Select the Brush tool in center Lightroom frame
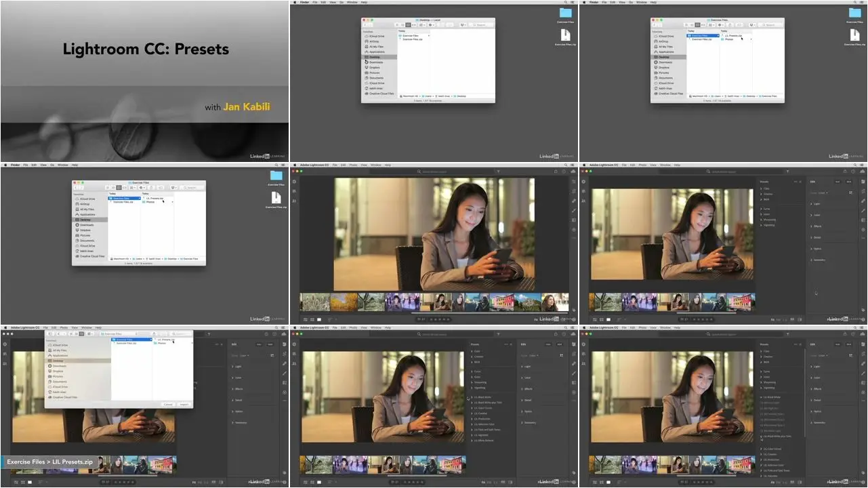868x488 pixels. 573,210
